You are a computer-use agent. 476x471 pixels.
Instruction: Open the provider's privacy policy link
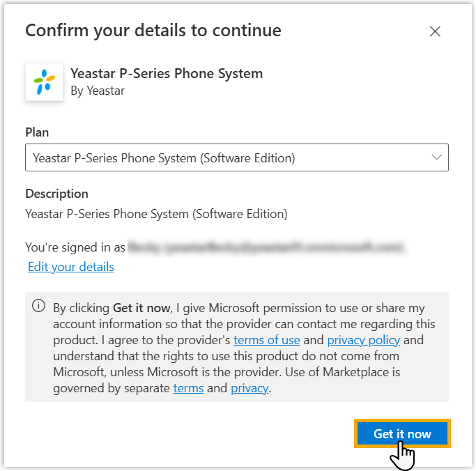pyautogui.click(x=364, y=340)
